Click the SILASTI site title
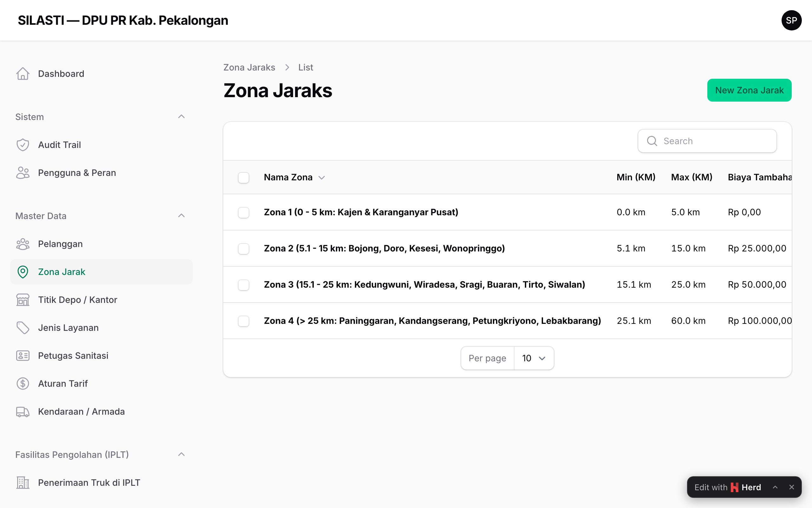 pyautogui.click(x=123, y=20)
